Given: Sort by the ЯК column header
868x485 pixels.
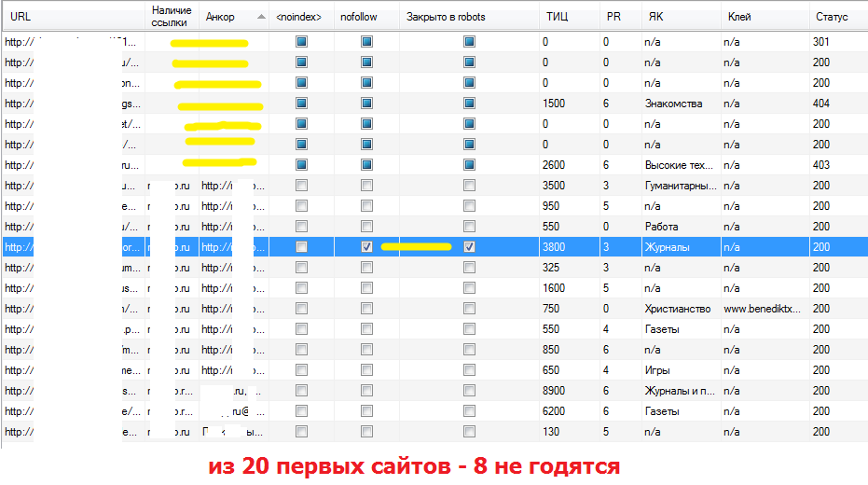Looking at the screenshot, I should click(656, 17).
